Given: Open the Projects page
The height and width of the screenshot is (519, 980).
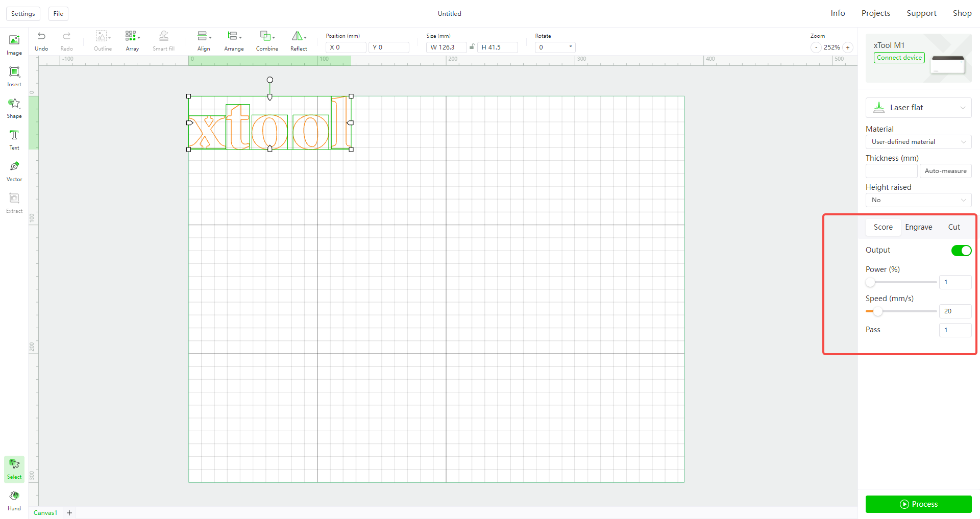Looking at the screenshot, I should (876, 13).
